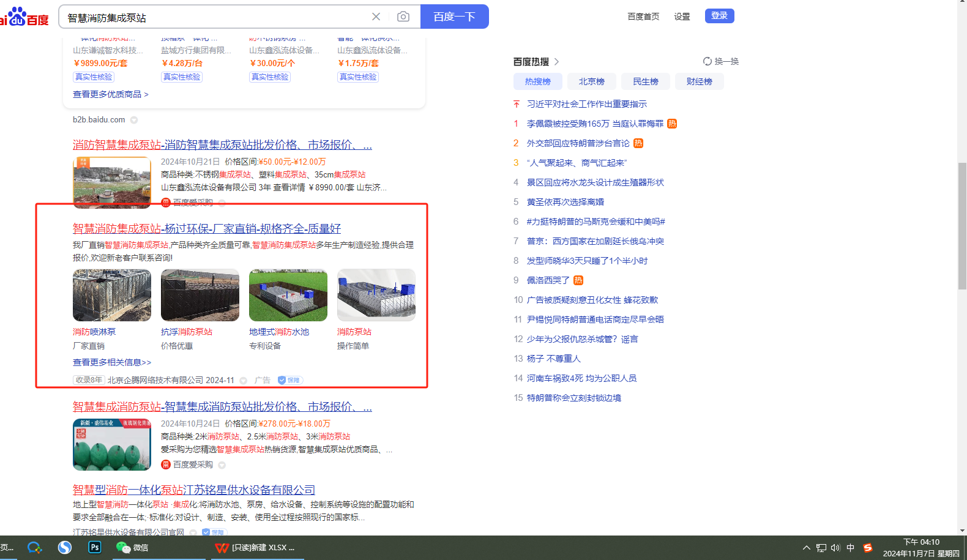Click the page's vertical scrollbar thumb
Viewport: 967px width, 560px height.
click(962, 225)
